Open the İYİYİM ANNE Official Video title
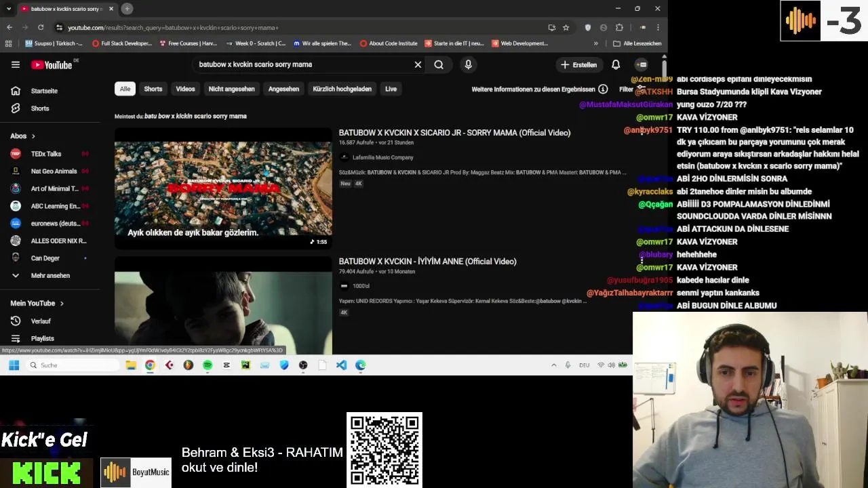This screenshot has width=868, height=488. click(427, 262)
